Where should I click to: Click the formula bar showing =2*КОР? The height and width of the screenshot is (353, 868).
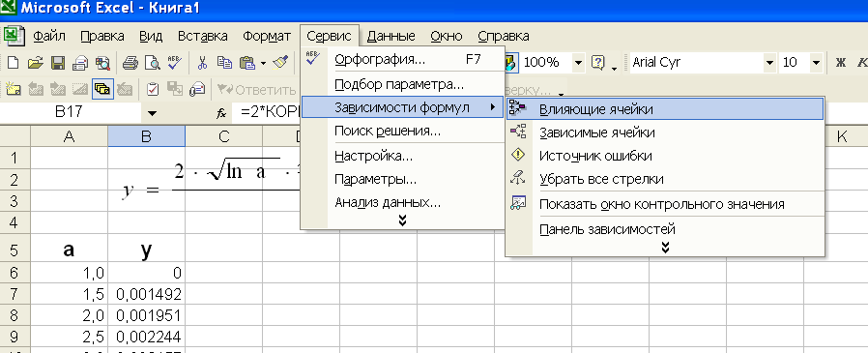pos(269,113)
